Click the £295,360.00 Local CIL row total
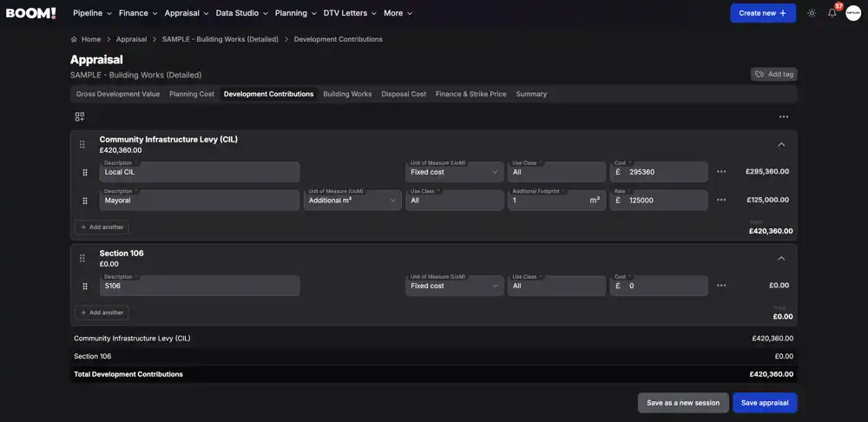Viewport: 868px width, 422px height. pyautogui.click(x=767, y=172)
